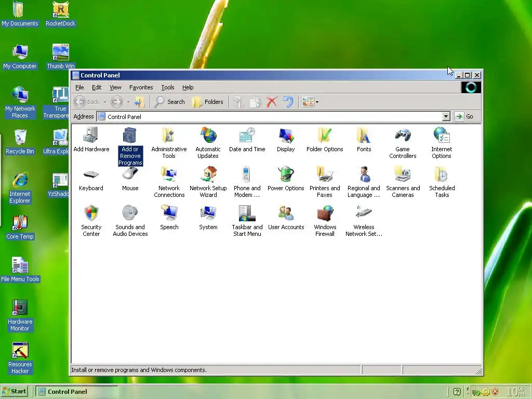Screen dimensions: 532x399
Task: Open Security Center icon
Action: pos(91,221)
